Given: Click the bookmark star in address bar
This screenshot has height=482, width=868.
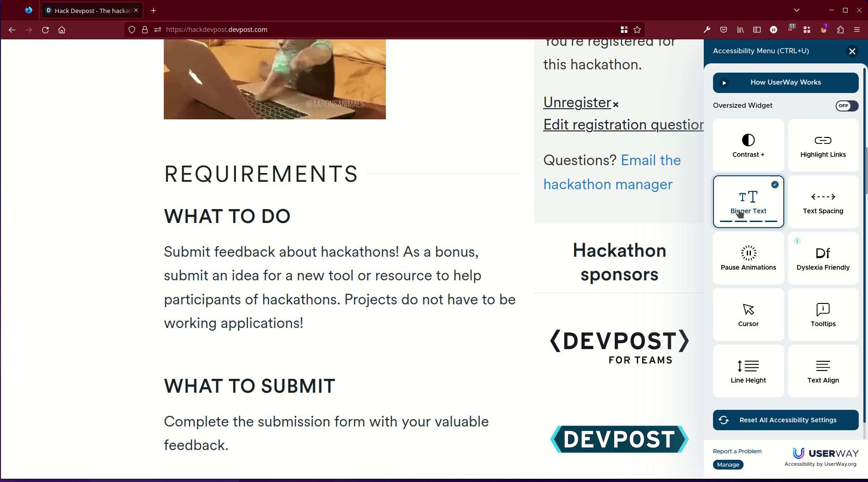Looking at the screenshot, I should (637, 29).
